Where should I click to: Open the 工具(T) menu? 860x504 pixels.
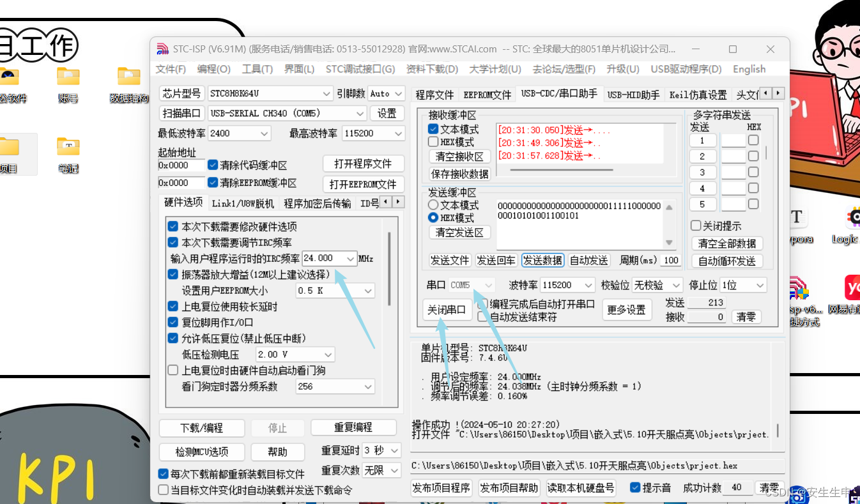[x=257, y=69]
